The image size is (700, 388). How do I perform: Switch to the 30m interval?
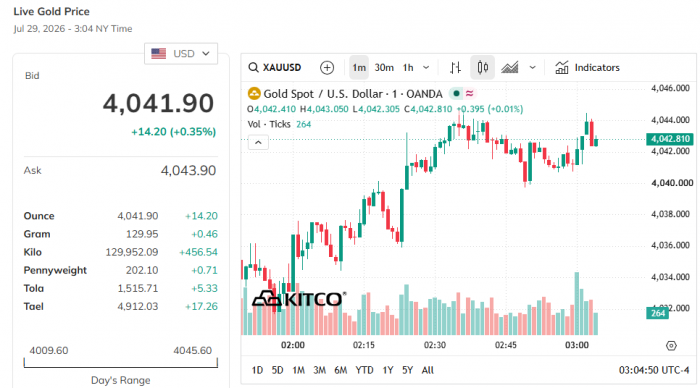(x=384, y=67)
